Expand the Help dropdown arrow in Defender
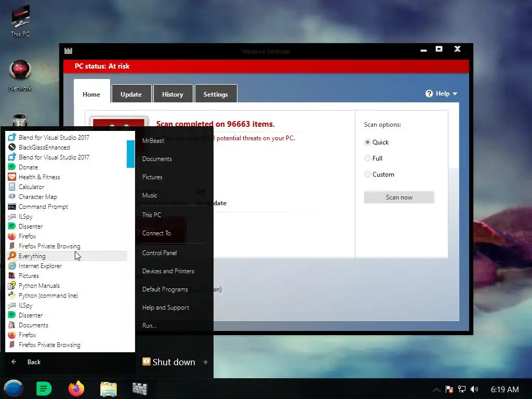532x399 pixels. pyautogui.click(x=455, y=94)
